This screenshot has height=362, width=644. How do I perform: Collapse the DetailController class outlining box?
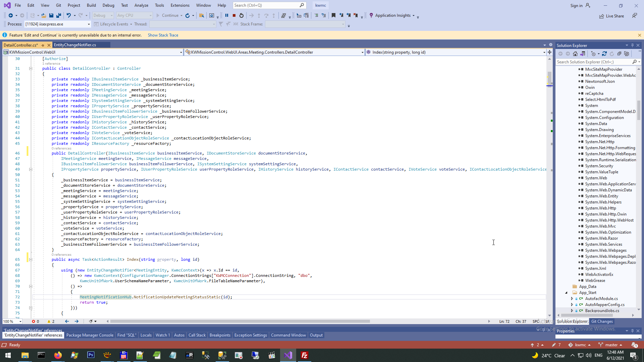pos(31,68)
